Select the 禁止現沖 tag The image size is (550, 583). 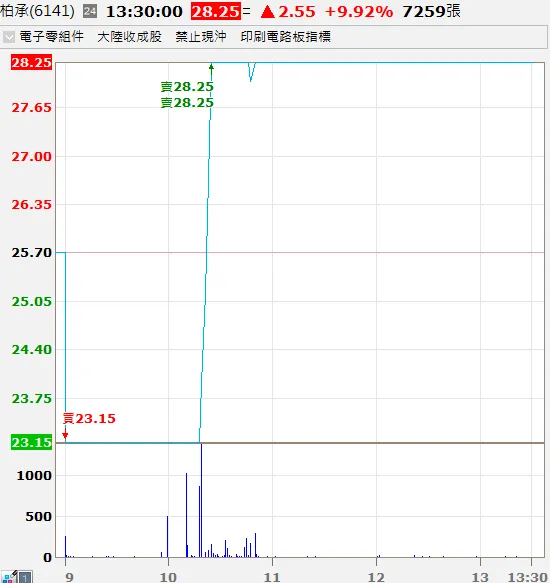[201, 36]
